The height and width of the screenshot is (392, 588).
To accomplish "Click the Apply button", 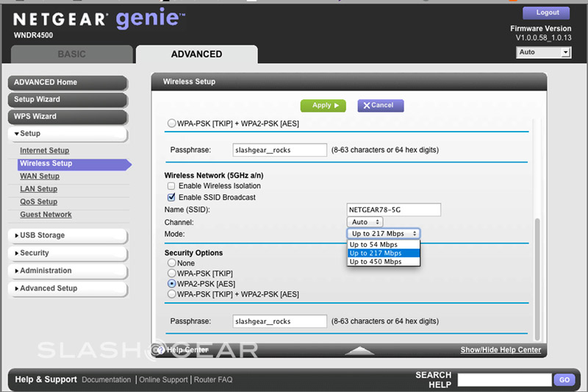I will click(323, 105).
